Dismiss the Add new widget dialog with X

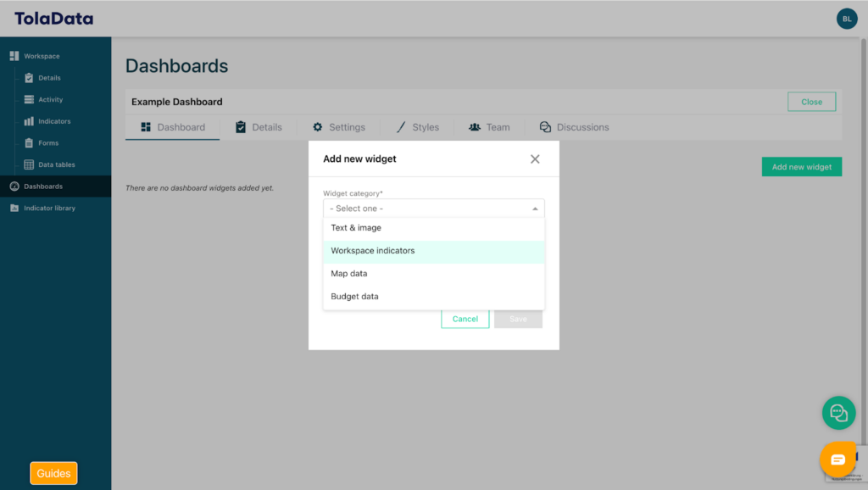coord(535,159)
